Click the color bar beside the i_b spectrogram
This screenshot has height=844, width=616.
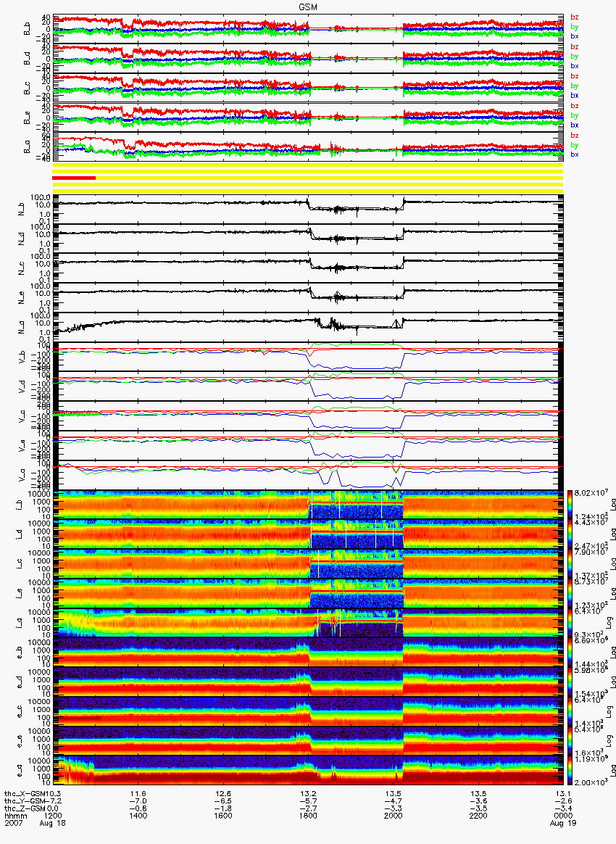point(570,505)
